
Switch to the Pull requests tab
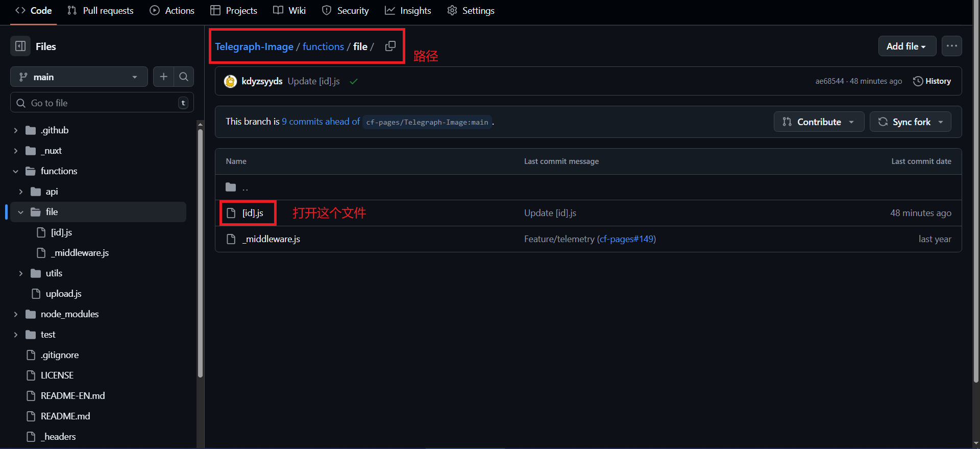(101, 11)
